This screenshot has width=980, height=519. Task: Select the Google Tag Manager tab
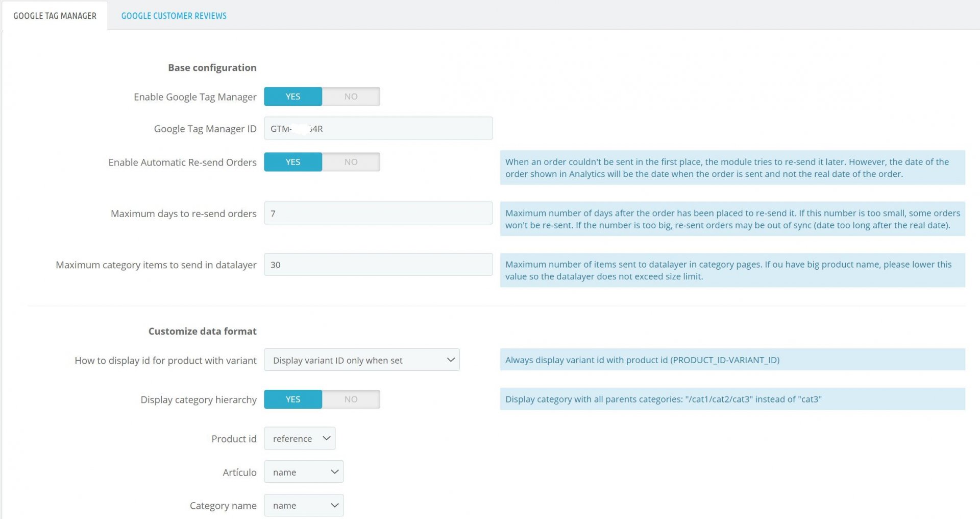(x=55, y=16)
